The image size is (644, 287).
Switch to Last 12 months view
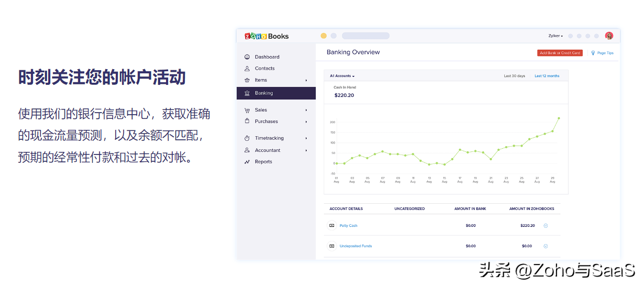547,76
